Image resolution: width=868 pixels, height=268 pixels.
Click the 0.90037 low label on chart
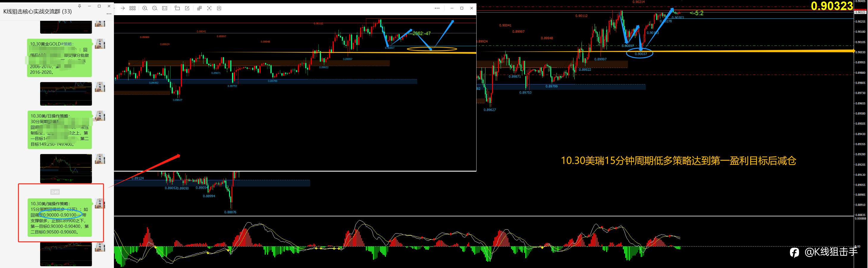640,54
